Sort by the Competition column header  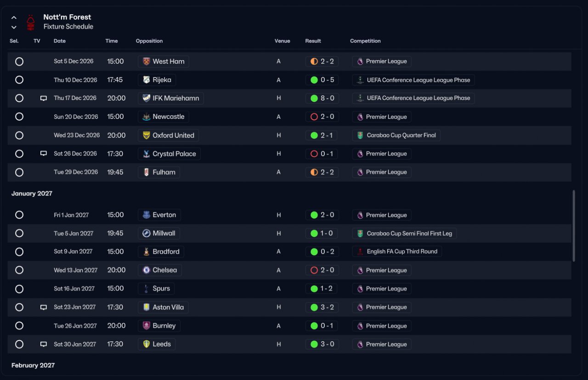(x=365, y=41)
